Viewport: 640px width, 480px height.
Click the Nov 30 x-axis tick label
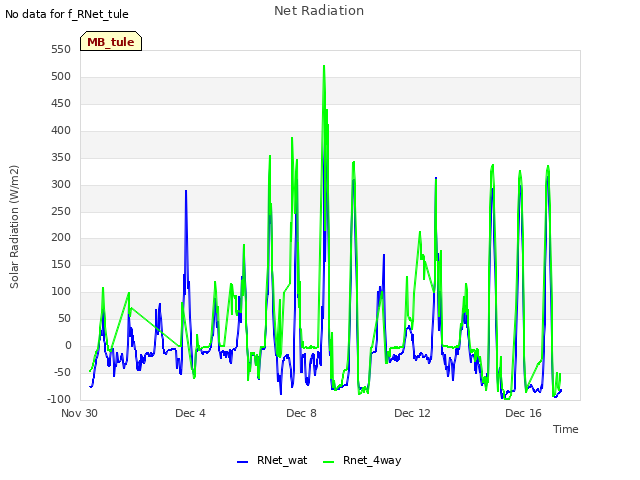79,413
